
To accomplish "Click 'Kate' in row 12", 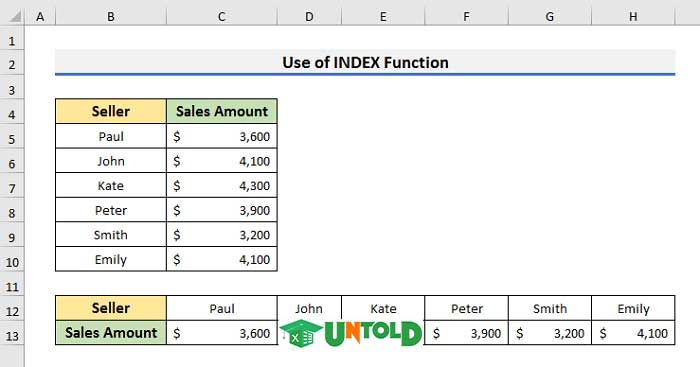I will [383, 308].
